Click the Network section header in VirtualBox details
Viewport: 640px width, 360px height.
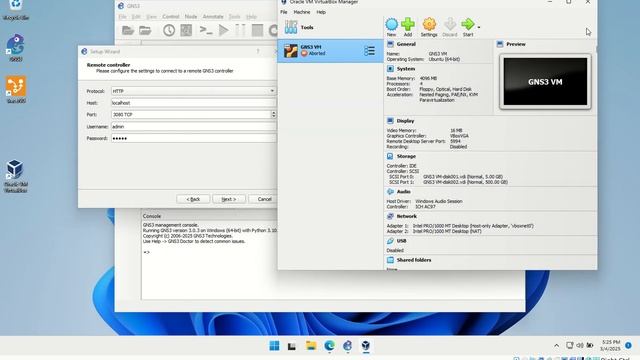pos(406,216)
